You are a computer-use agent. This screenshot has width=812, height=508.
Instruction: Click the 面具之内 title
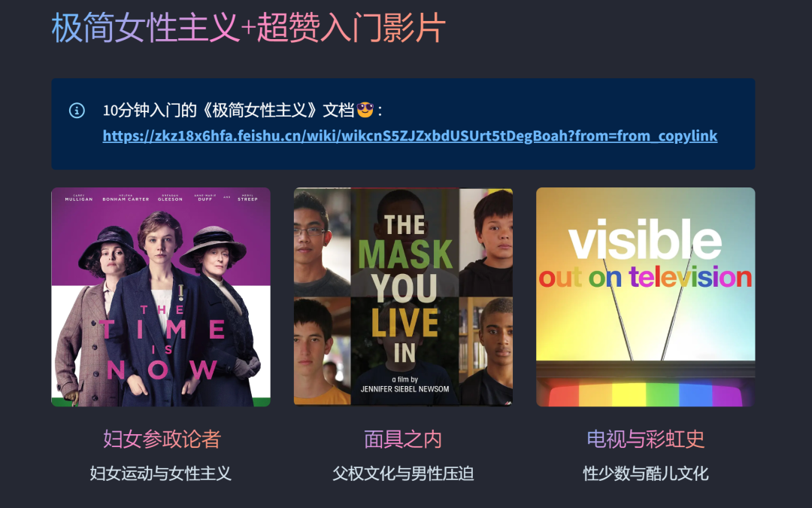click(x=403, y=439)
